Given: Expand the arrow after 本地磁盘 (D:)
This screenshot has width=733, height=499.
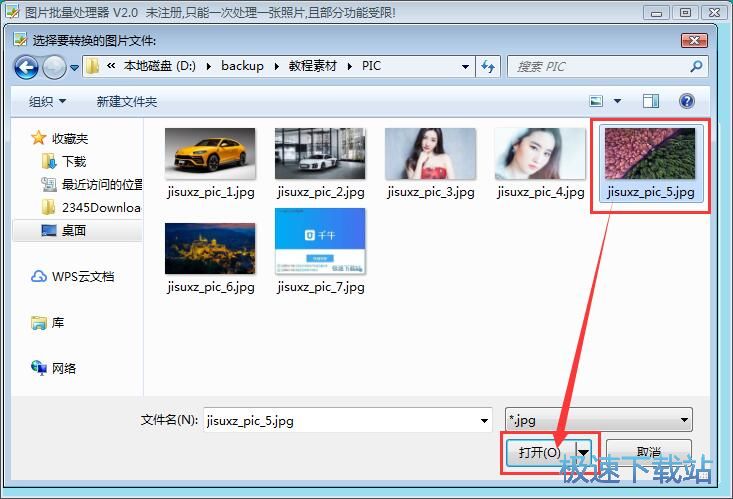Looking at the screenshot, I should click(208, 66).
